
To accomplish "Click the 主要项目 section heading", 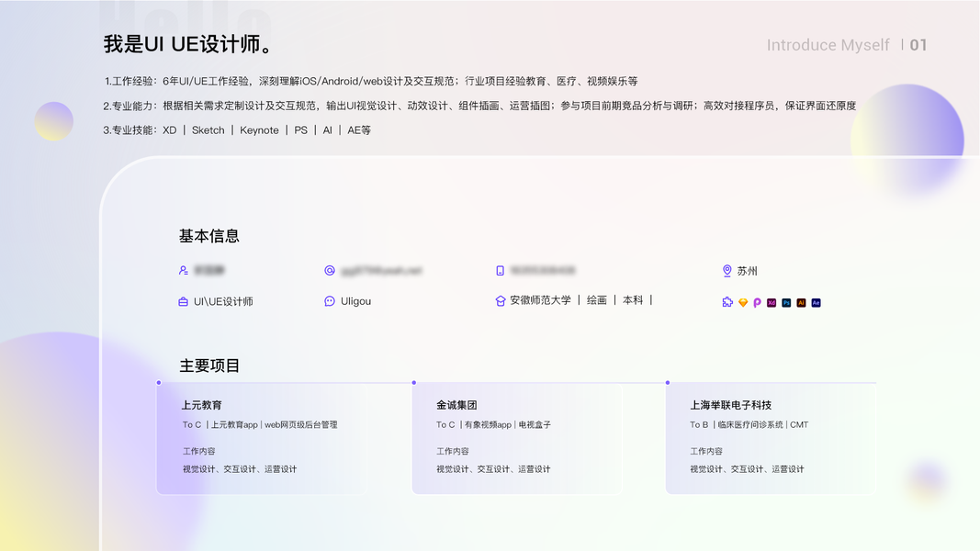I will tap(209, 366).
